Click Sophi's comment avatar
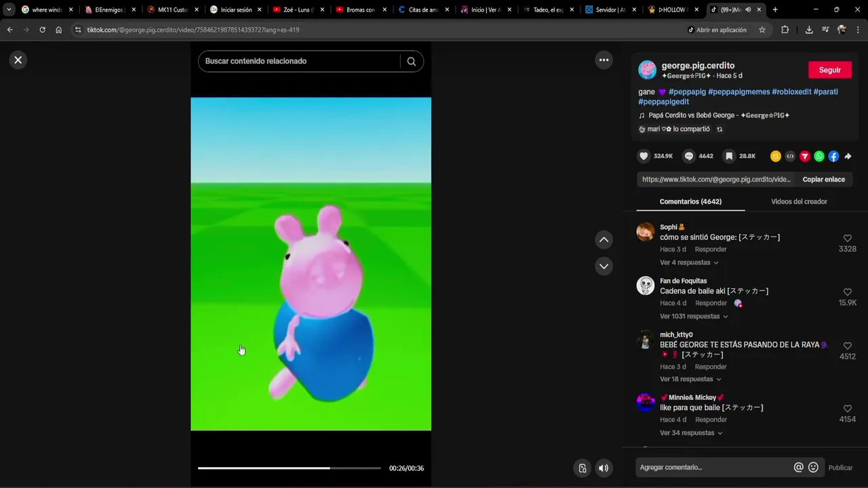The width and height of the screenshot is (868, 488). 646,232
